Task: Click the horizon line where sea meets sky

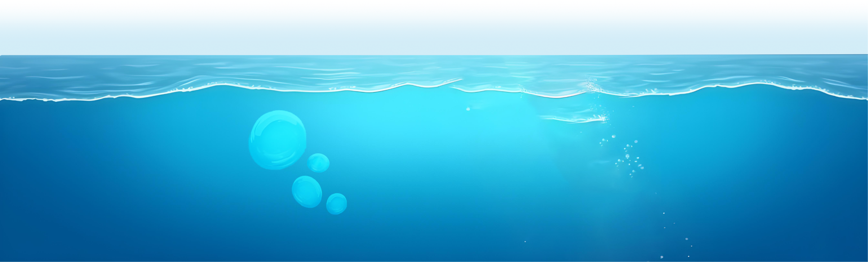Action: coord(434,55)
